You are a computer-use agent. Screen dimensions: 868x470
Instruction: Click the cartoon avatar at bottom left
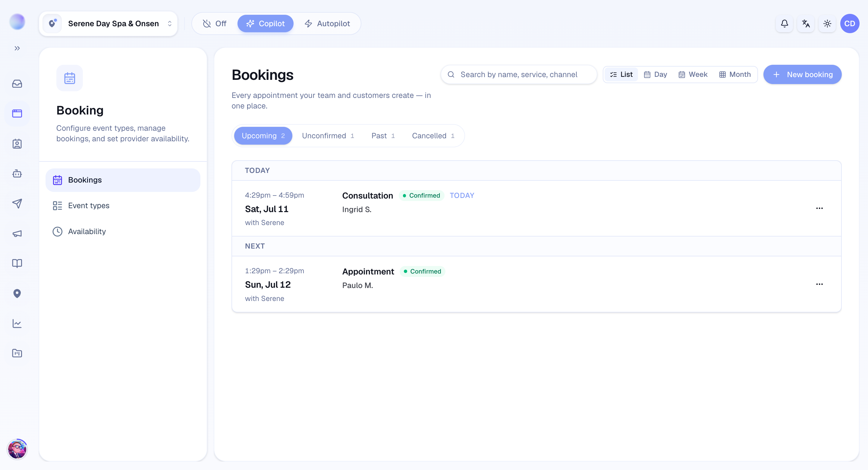tap(17, 449)
